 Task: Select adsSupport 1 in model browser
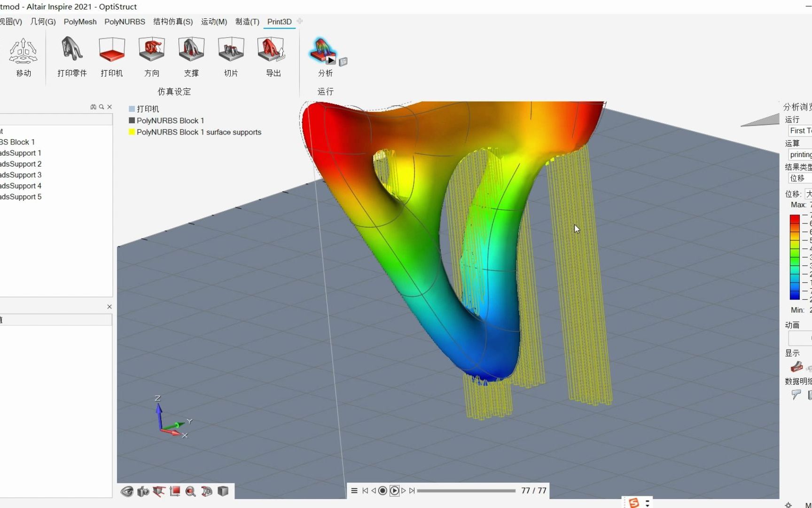[21, 153]
